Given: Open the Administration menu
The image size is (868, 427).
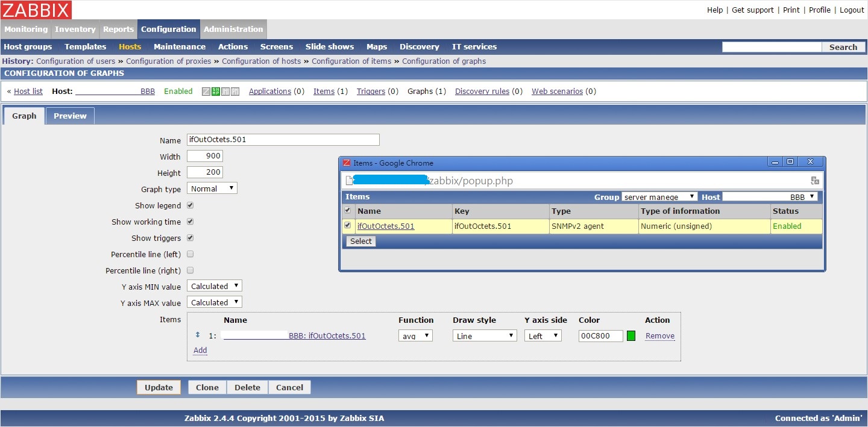Looking at the screenshot, I should 233,30.
